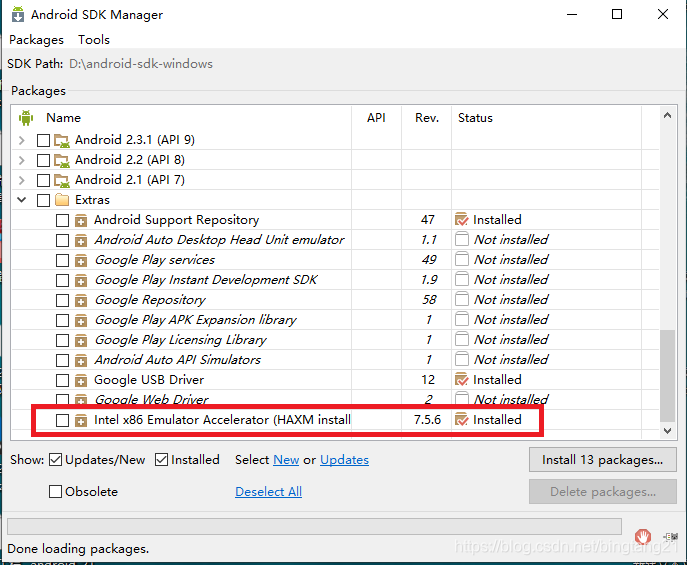Click the Android Auto Desktop Head Unit package icon
Image resolution: width=687 pixels, height=565 pixels.
(x=81, y=240)
